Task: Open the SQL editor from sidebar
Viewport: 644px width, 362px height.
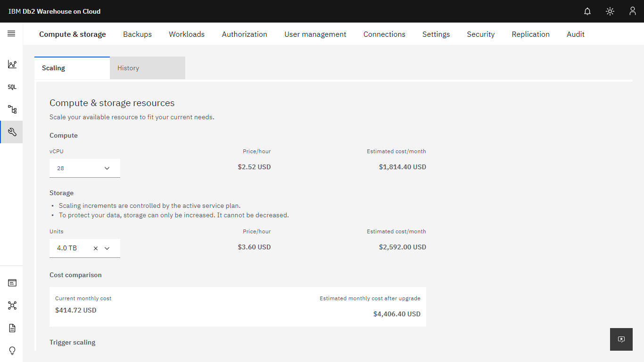Action: (x=12, y=87)
